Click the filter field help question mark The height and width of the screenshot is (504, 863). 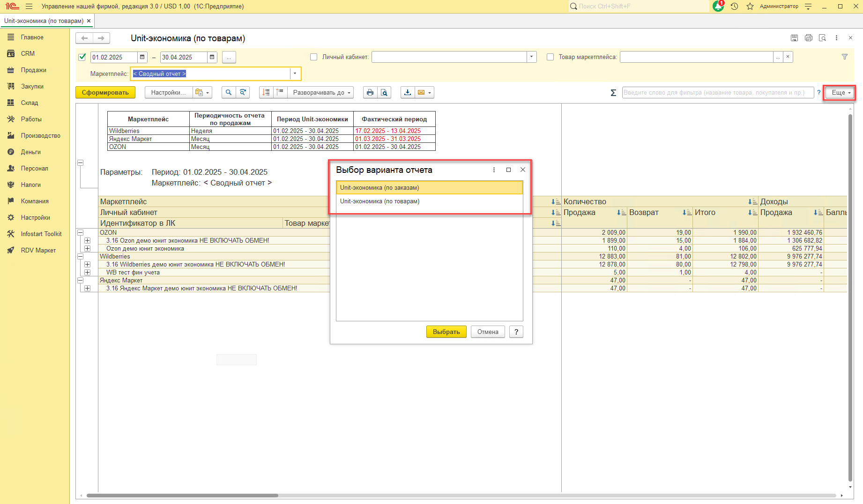tap(819, 93)
